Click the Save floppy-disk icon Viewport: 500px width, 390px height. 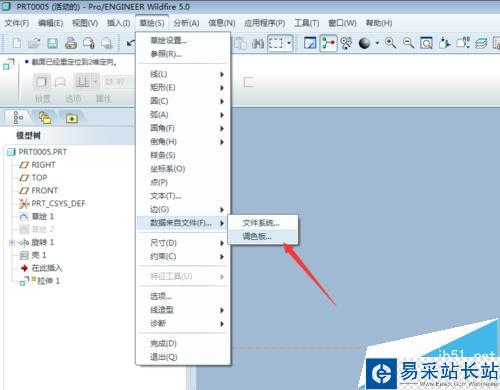[52, 43]
